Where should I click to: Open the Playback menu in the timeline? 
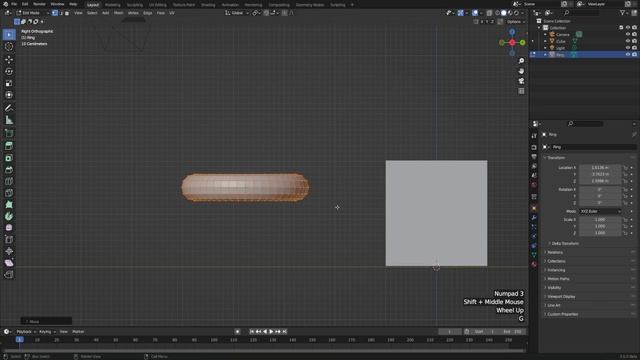[26, 332]
